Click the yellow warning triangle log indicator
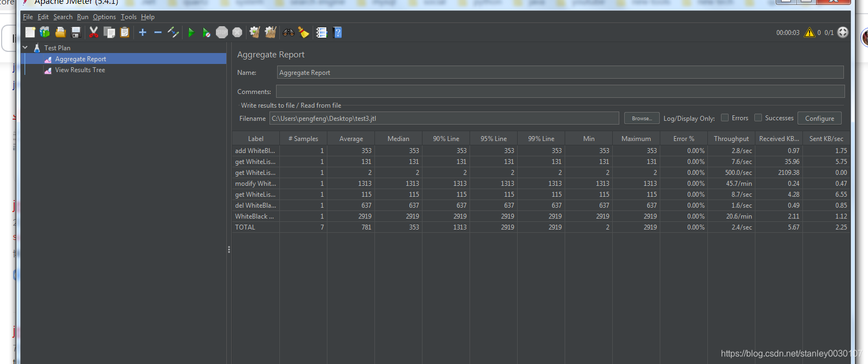 tap(810, 33)
